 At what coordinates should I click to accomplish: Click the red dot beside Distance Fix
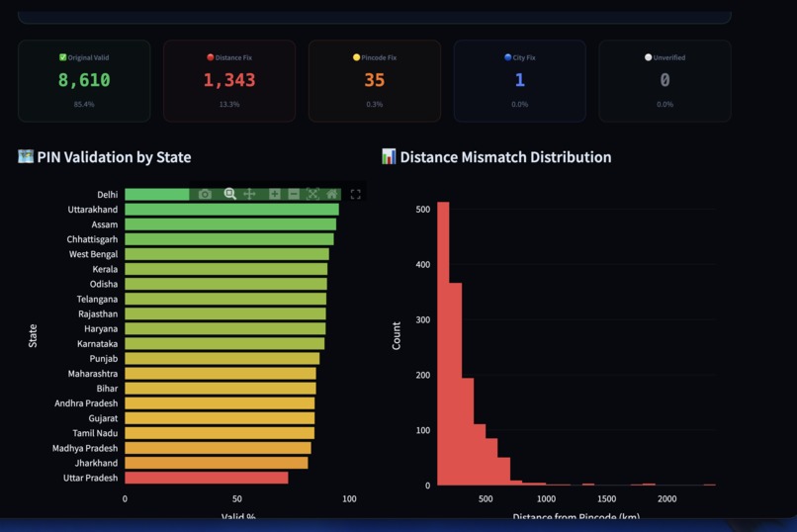(x=210, y=57)
